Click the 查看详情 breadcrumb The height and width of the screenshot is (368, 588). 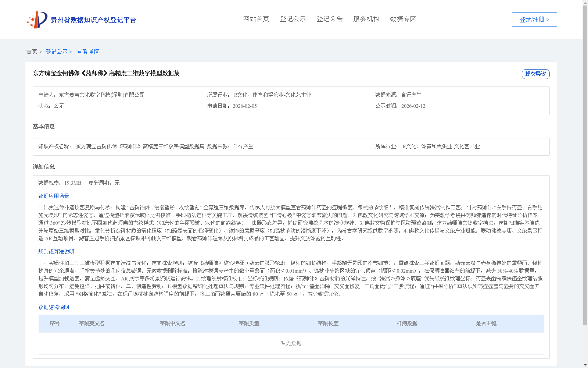[88, 52]
